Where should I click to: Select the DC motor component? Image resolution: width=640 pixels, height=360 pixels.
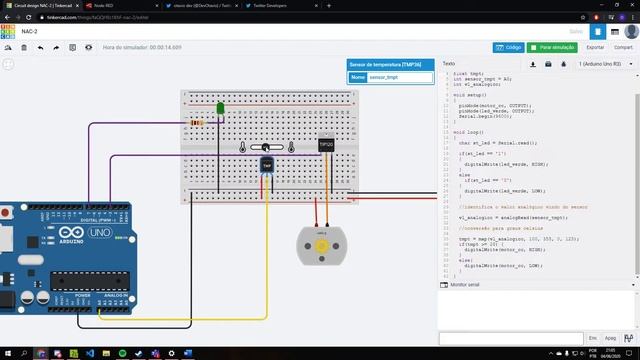(322, 246)
